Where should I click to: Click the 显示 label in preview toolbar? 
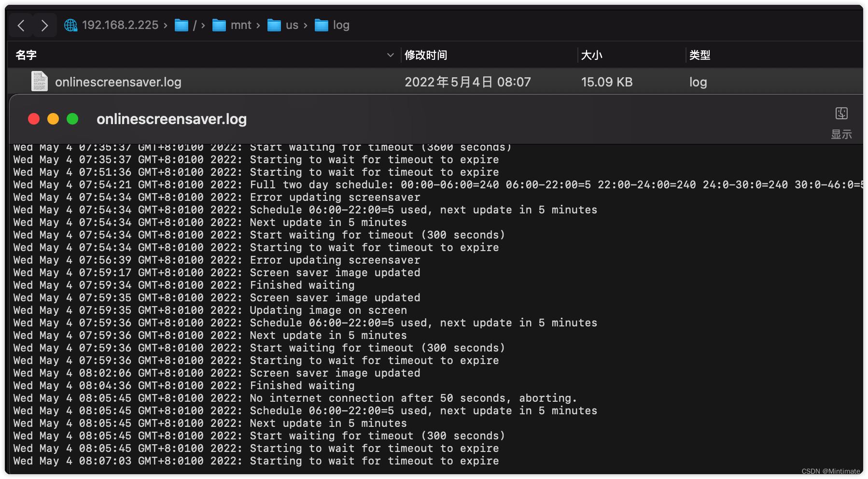point(841,134)
